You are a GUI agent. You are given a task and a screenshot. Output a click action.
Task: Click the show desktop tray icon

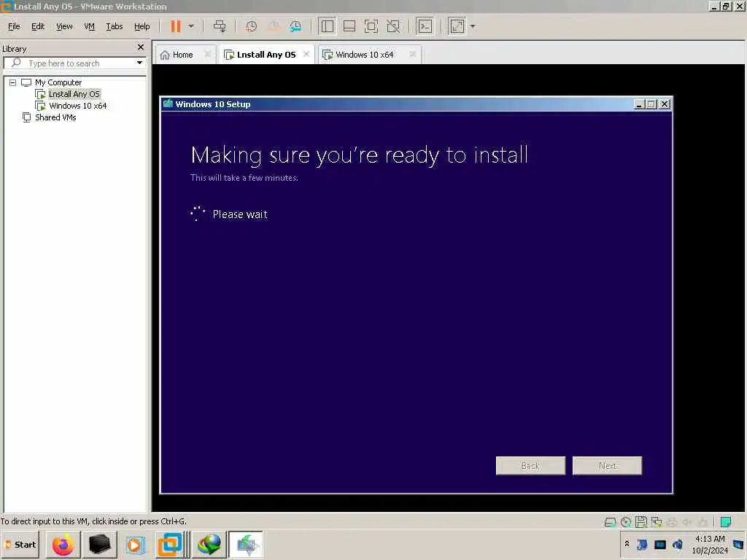point(738,544)
